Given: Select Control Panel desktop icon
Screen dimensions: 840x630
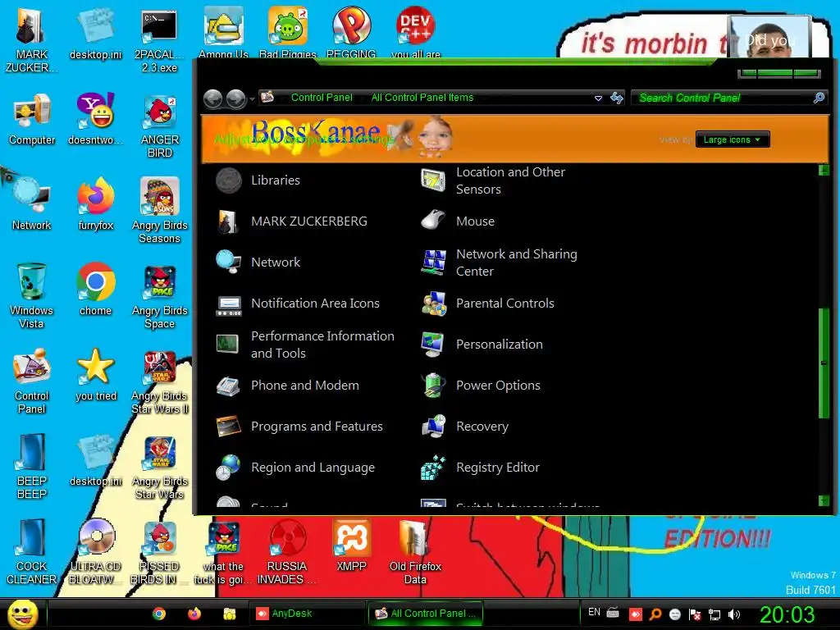Looking at the screenshot, I should tap(32, 381).
